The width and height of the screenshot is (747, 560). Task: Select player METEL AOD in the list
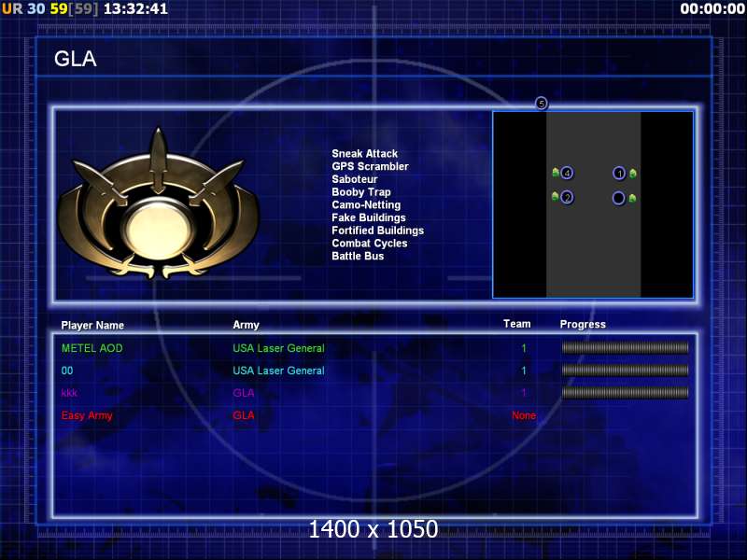[92, 348]
